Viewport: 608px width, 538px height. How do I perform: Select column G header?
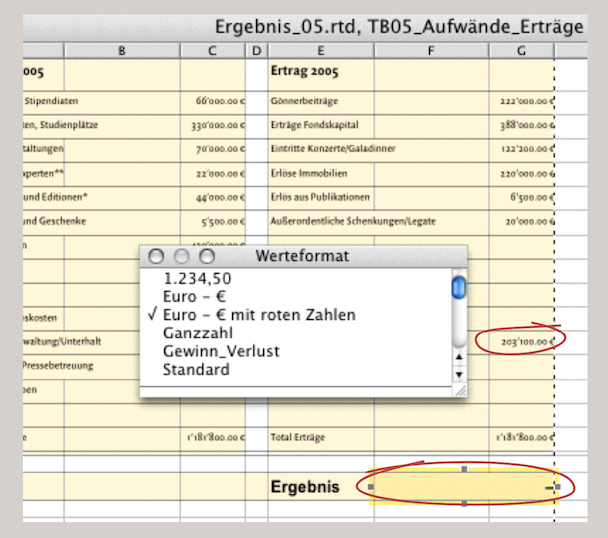[x=521, y=50]
